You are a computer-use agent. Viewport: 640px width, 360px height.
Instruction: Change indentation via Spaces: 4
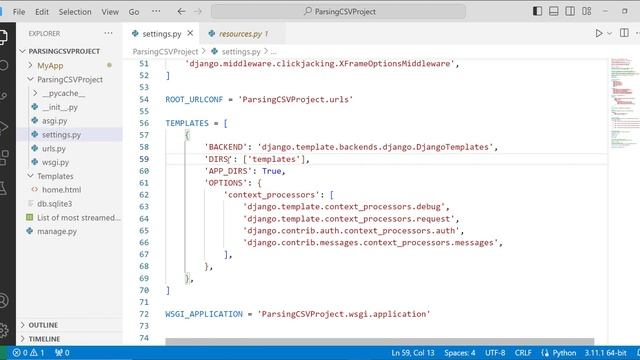coord(460,353)
